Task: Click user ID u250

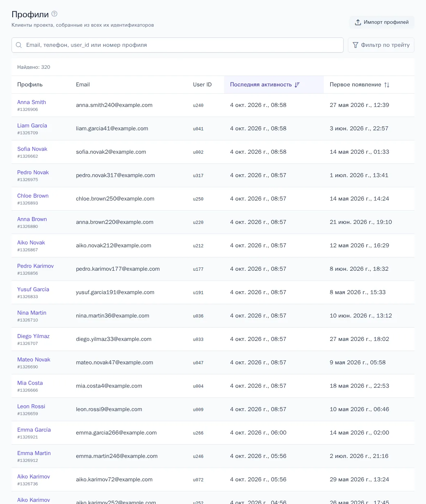Action: [198, 199]
